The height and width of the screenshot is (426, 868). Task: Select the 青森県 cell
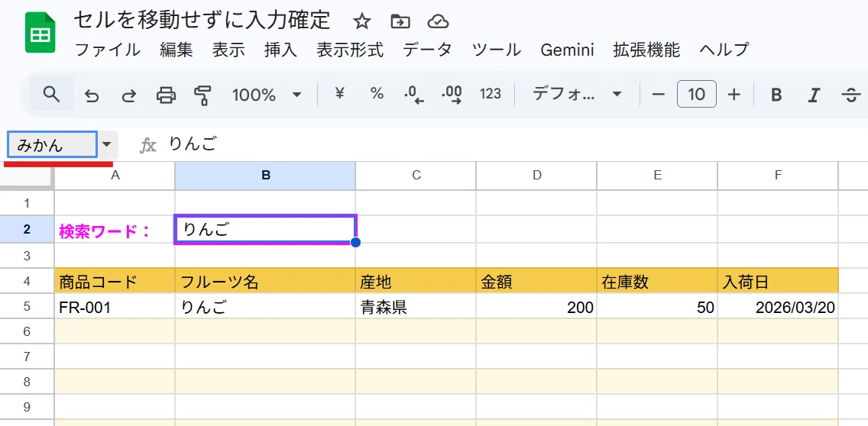click(416, 307)
